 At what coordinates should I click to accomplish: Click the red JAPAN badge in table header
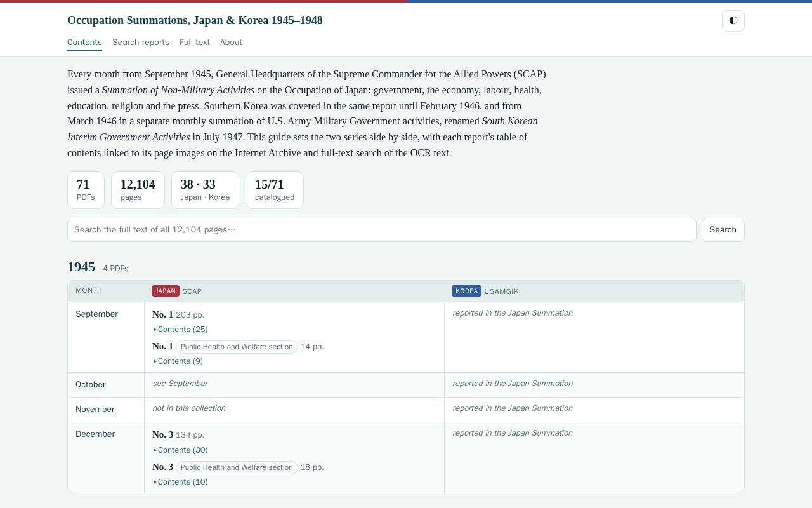pos(166,291)
